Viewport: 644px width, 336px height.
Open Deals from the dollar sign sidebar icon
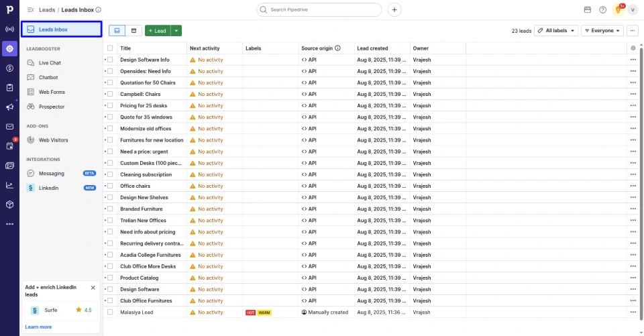coord(9,68)
